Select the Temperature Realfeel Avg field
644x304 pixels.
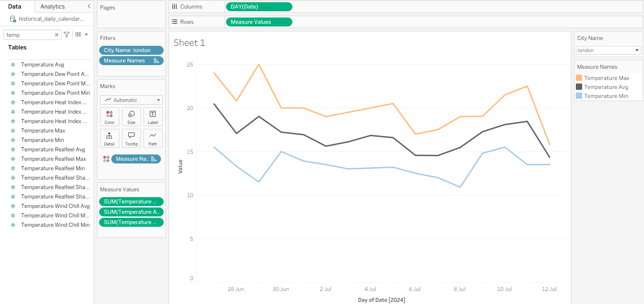[53, 150]
